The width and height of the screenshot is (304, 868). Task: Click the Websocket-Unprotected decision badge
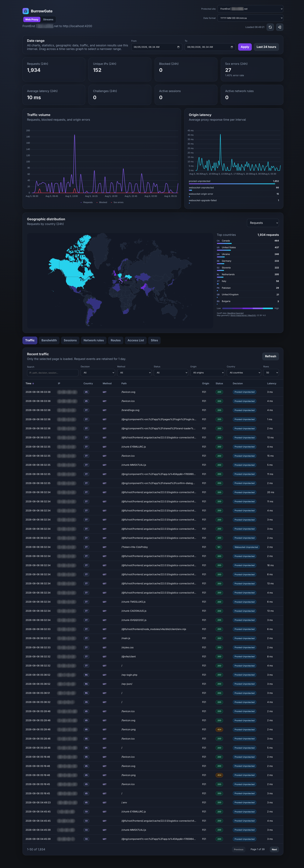[246, 547]
